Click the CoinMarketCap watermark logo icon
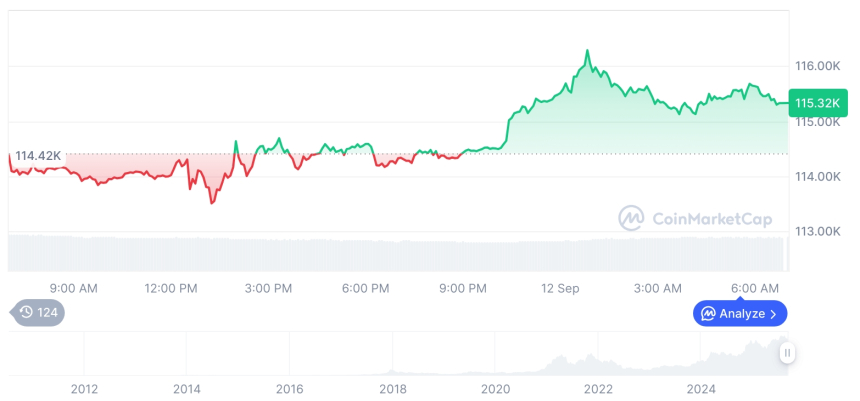 pos(630,217)
